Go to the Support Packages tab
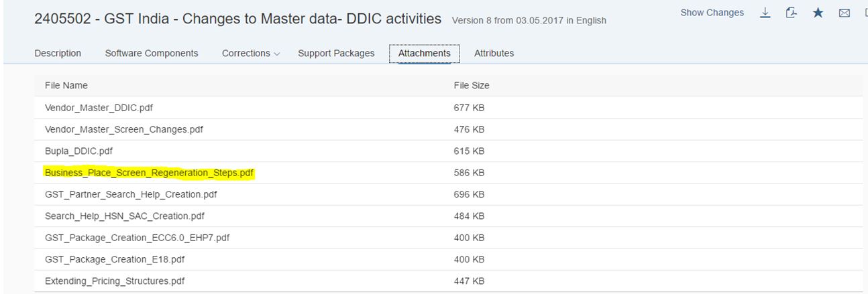 [x=336, y=54]
